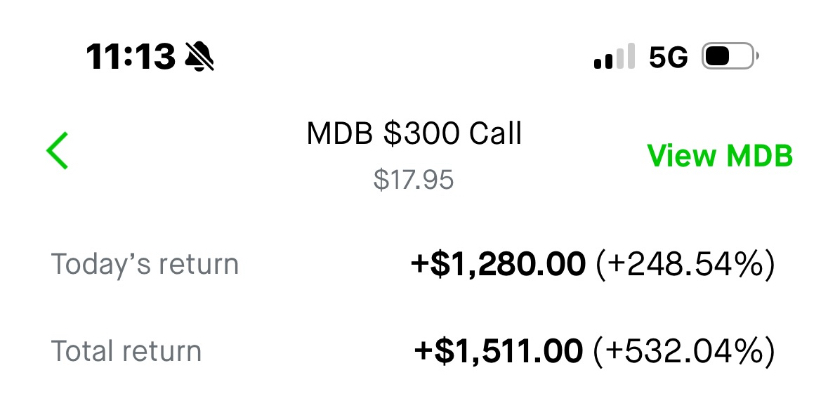
Task: Tap the +$1,280.00 today's return amount
Action: point(498,265)
